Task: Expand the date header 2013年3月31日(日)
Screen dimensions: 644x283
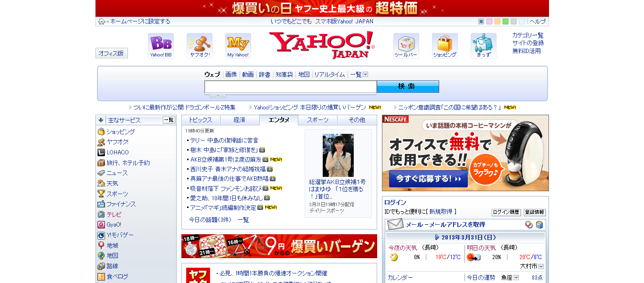Action: (465, 237)
